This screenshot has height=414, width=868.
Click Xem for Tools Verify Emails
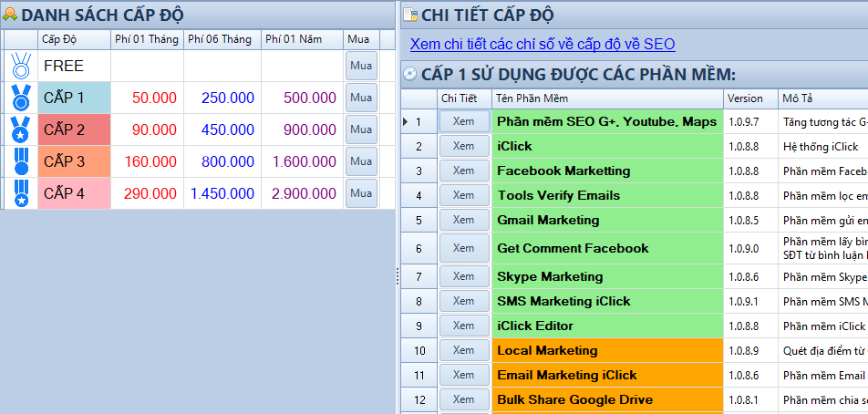click(x=464, y=195)
